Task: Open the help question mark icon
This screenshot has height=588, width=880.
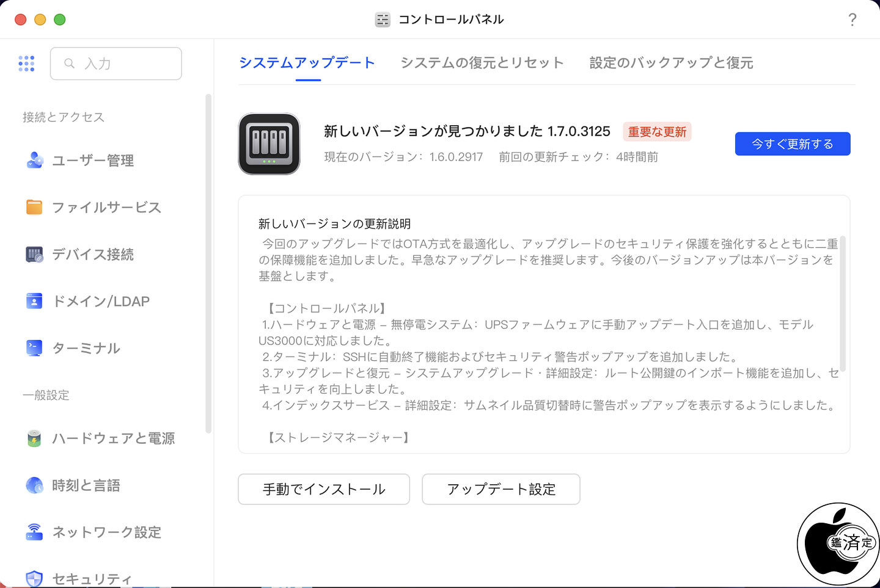Action: pyautogui.click(x=853, y=20)
